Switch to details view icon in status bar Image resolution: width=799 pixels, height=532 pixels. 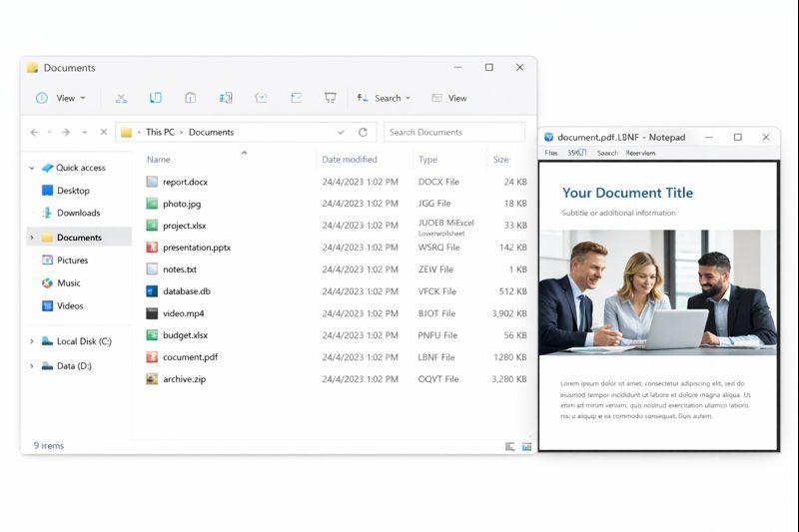pyautogui.click(x=510, y=446)
